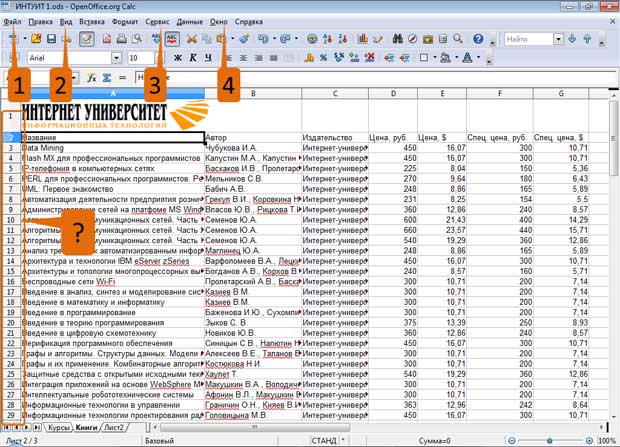Decrease cell indent
620x447 pixels.
click(389, 58)
